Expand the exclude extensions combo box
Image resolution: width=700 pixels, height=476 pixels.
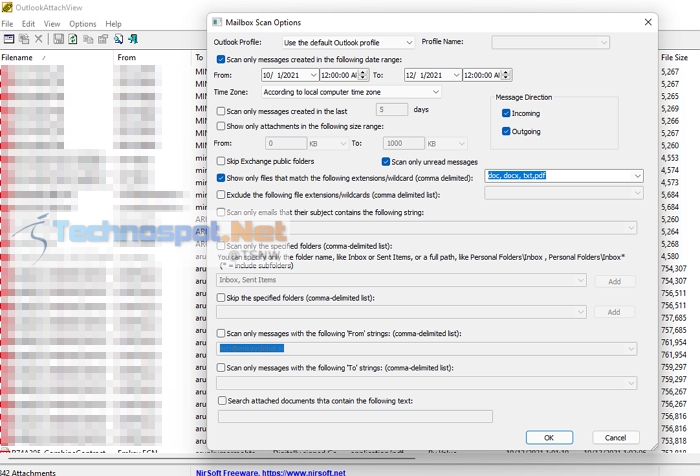(638, 193)
